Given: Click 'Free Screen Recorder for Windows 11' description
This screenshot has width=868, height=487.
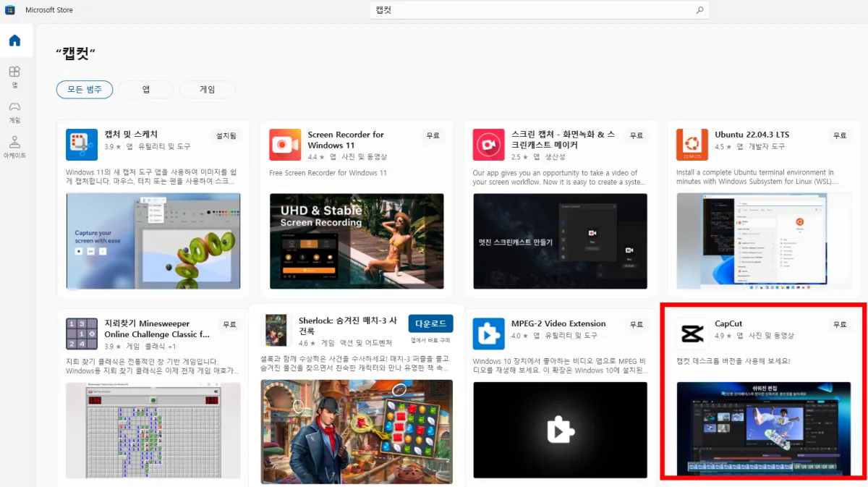Looking at the screenshot, I should (x=328, y=173).
